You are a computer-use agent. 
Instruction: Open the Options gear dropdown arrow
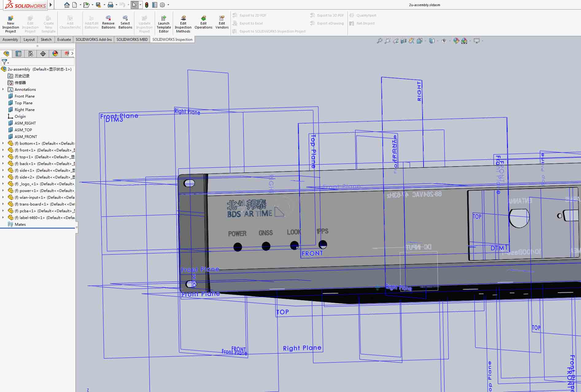pos(168,5)
